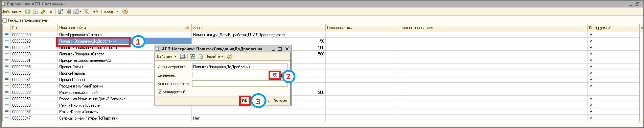Uncheck Кешируемый checkbox in the dialog
Image resolution: width=644 pixels, height=128 pixels.
(160, 92)
